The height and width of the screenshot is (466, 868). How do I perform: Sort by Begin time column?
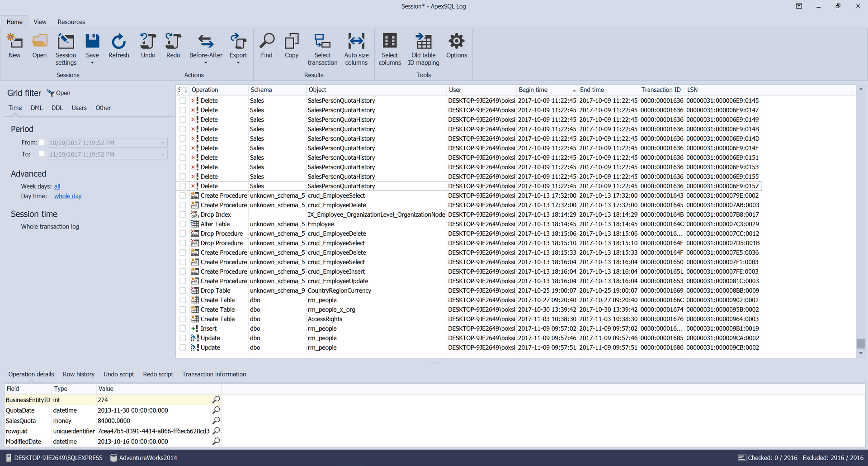click(547, 90)
